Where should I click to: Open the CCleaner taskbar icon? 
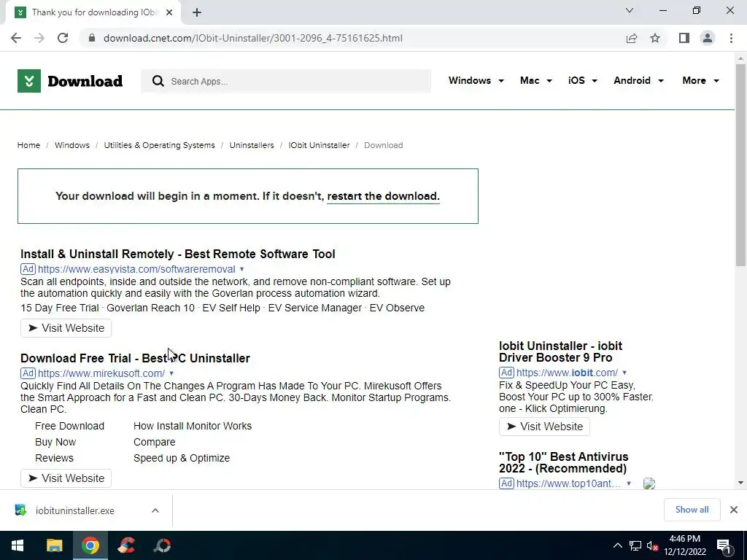[126, 545]
